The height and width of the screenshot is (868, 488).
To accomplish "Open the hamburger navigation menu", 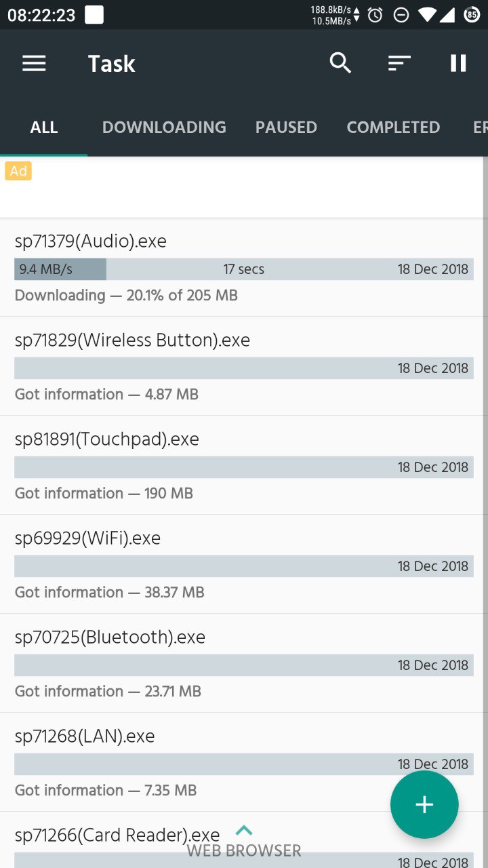I will [x=34, y=63].
